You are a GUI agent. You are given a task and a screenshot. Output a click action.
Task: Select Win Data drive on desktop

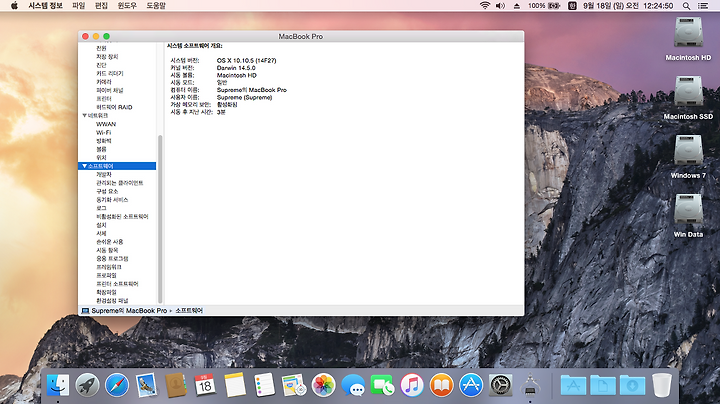688,215
